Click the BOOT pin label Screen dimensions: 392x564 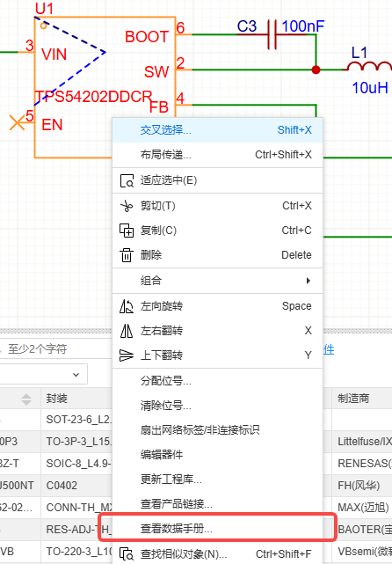(x=147, y=37)
